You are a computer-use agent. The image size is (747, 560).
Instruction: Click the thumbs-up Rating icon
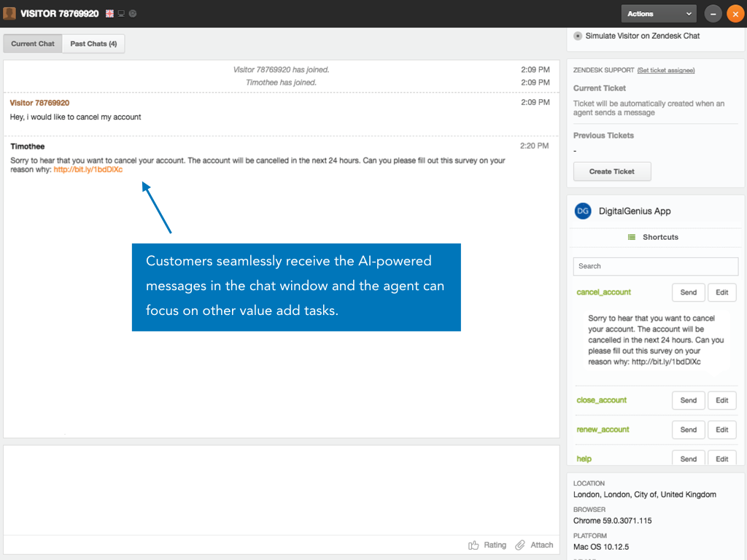pos(474,545)
